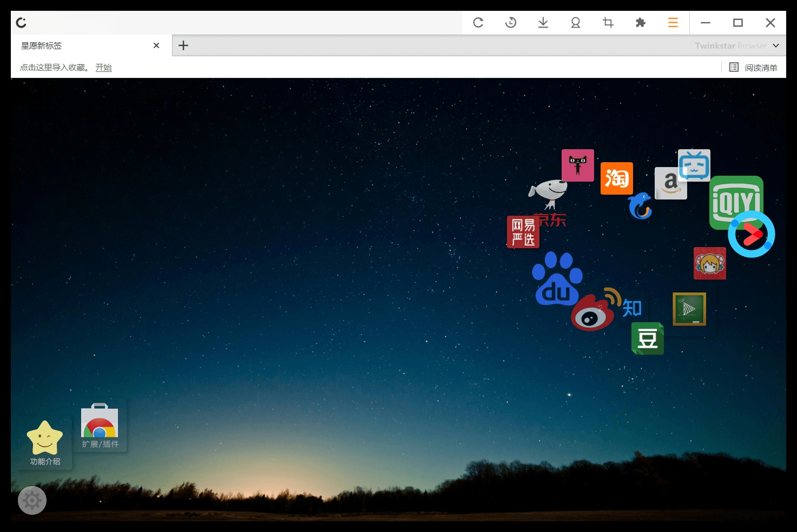Click the reload page icon in toolbar

point(478,23)
